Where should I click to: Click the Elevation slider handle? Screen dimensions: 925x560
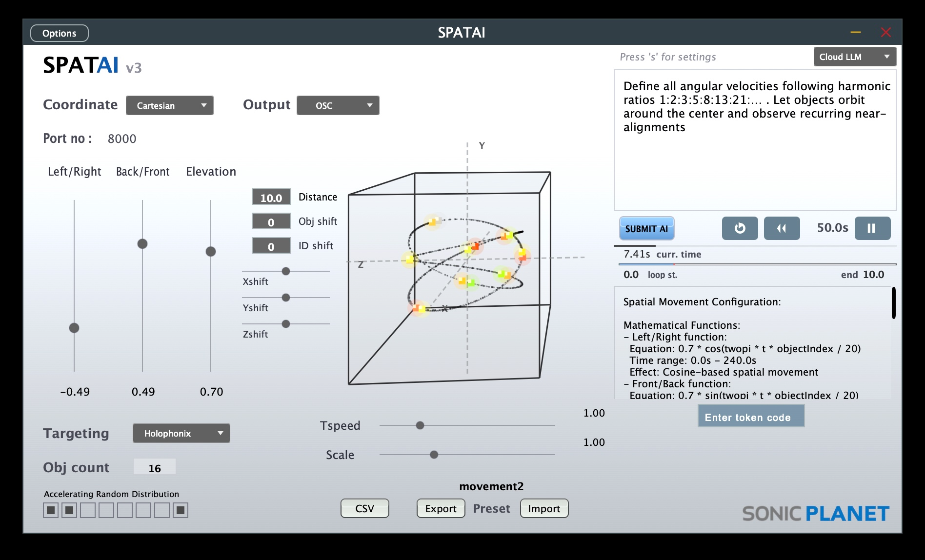click(x=211, y=252)
